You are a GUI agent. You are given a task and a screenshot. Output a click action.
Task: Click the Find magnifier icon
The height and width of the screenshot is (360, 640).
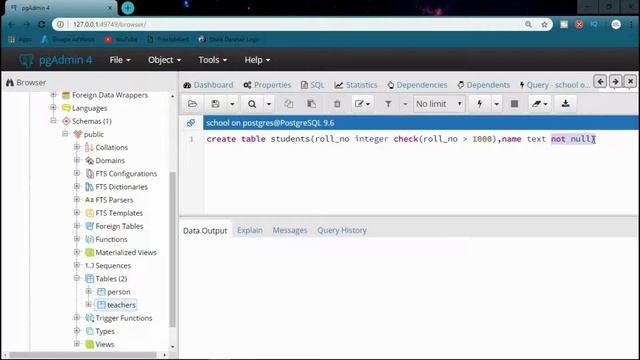pyautogui.click(x=252, y=104)
